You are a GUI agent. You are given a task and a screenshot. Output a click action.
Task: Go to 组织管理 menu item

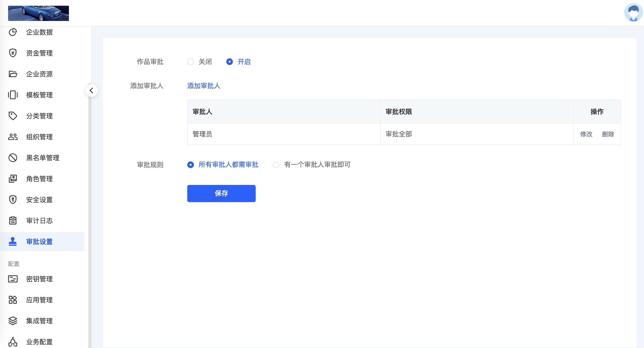click(39, 137)
